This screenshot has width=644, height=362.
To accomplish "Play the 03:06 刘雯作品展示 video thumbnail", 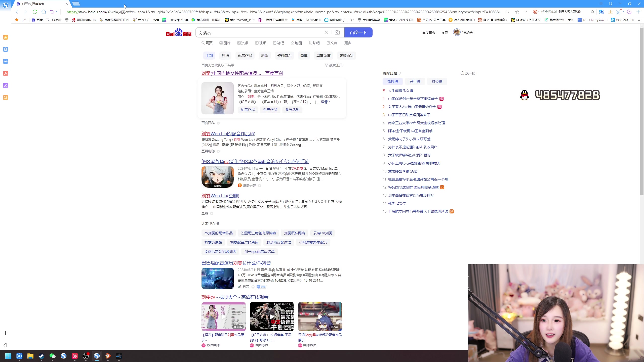I will [x=223, y=316].
